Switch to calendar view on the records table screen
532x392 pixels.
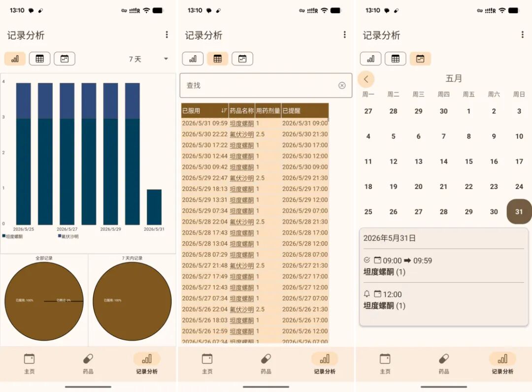242,59
